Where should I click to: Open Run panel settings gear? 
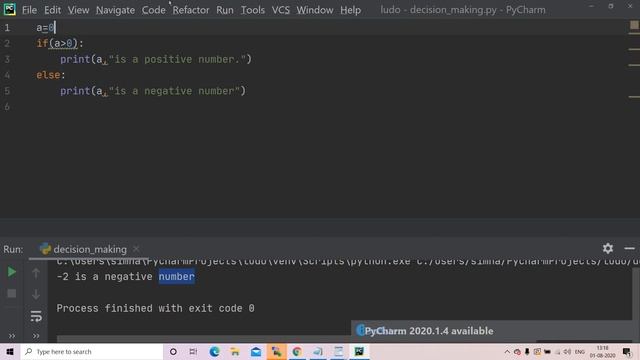pos(608,248)
